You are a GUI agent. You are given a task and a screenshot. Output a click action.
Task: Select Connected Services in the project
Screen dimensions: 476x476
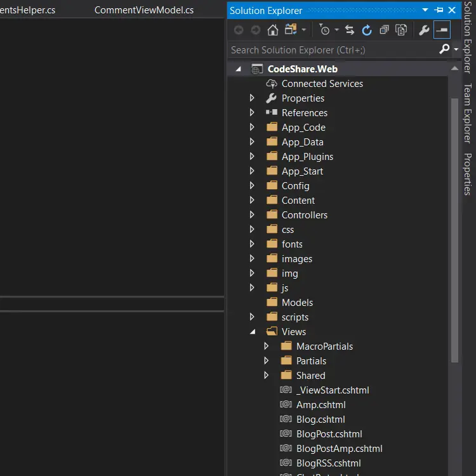[322, 84]
